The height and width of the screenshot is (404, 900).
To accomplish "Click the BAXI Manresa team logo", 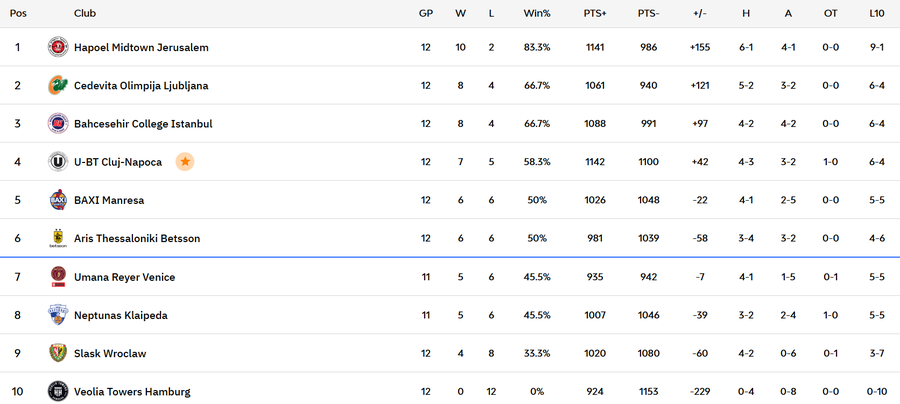I will point(58,200).
